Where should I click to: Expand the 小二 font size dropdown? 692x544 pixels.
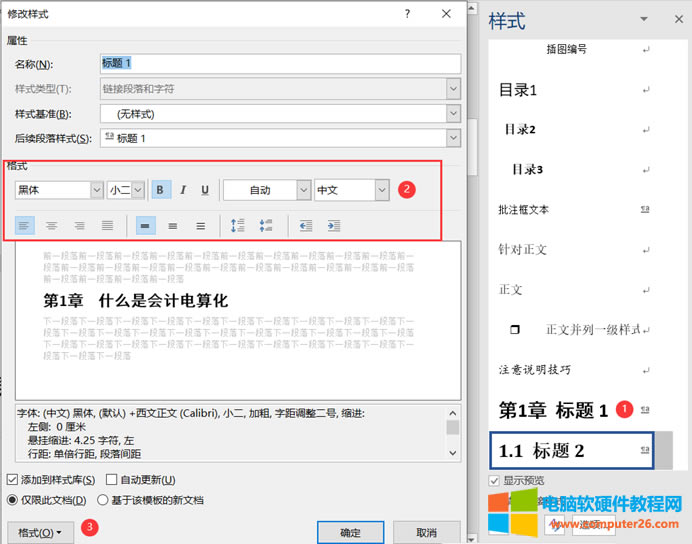[138, 190]
